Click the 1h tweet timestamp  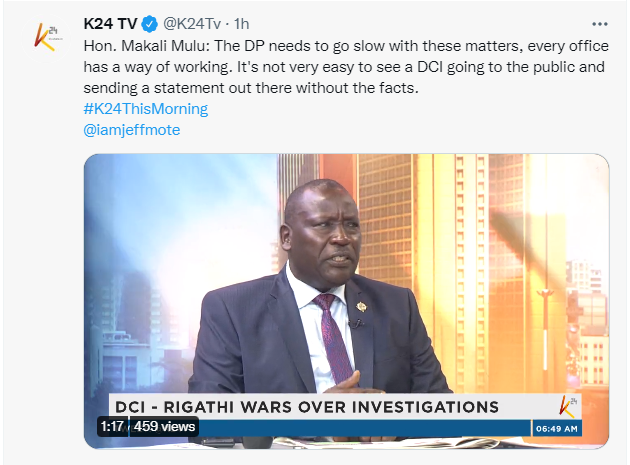click(x=241, y=24)
